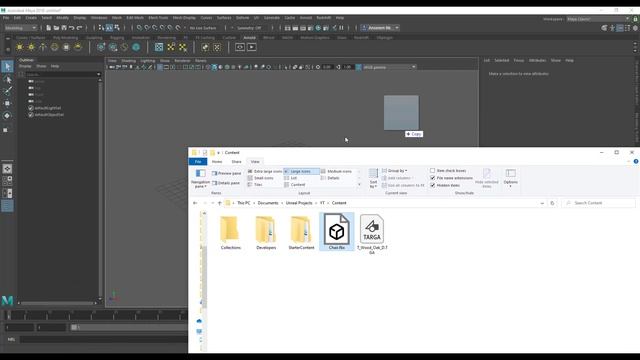Open the Workspace dropdown in Maya
Screen dimensions: 640x360
coord(598,19)
